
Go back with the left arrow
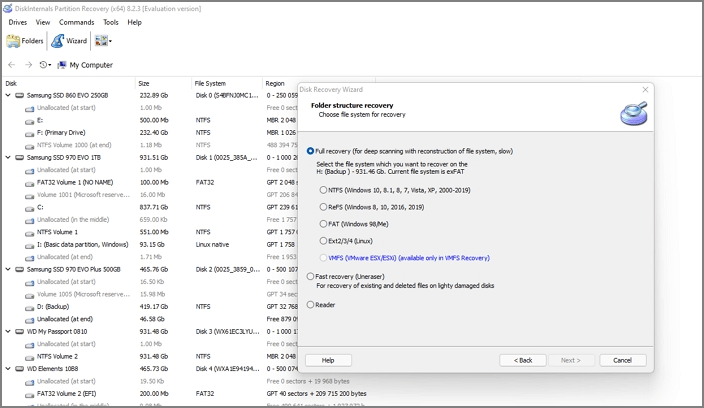click(x=12, y=65)
